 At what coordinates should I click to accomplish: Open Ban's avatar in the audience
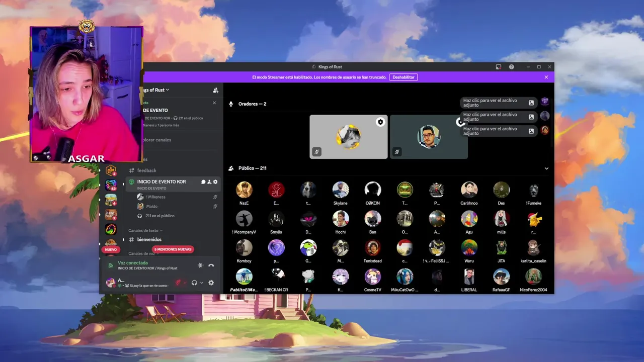[373, 219]
